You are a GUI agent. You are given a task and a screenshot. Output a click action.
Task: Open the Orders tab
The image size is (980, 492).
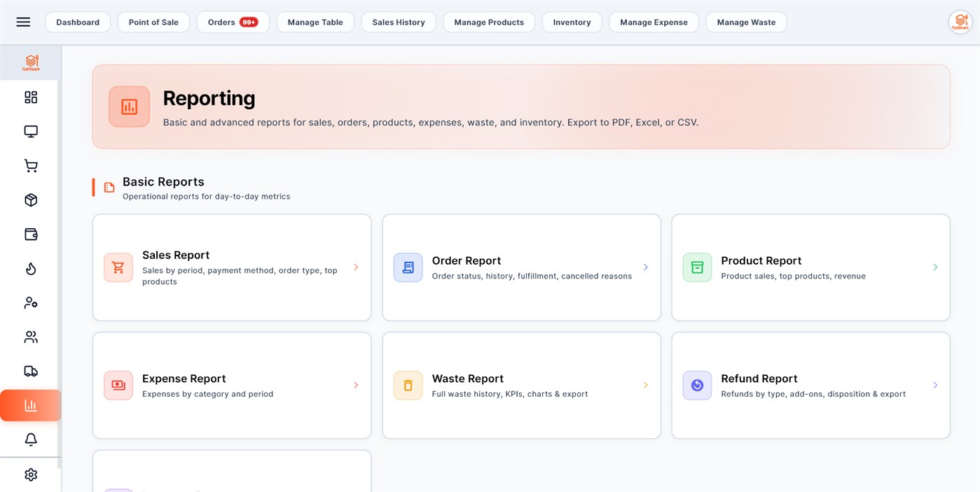233,22
